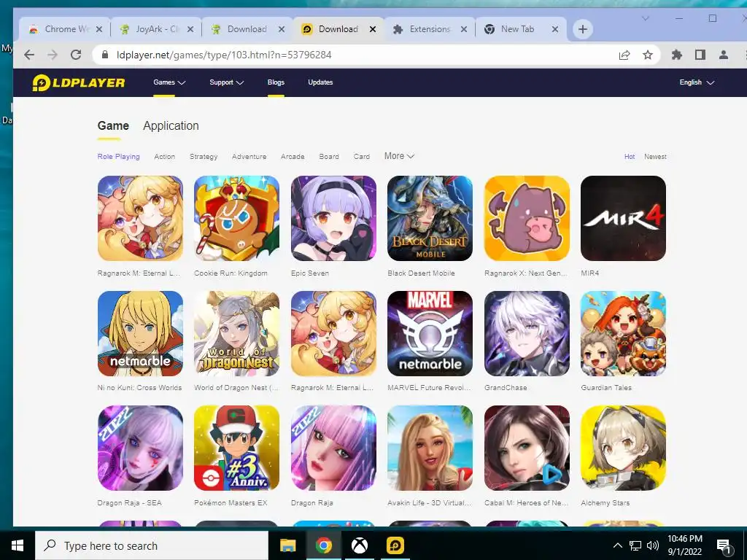Open the Guardian Tales game icon
This screenshot has height=560, width=747.
pyautogui.click(x=623, y=333)
